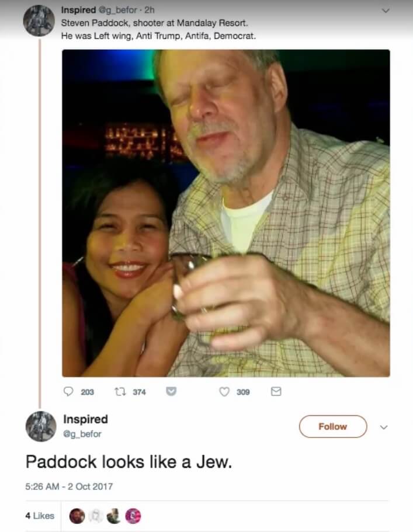This screenshot has height=532, width=413.
Task: Click the @g_befor handle under bold Inspired
Action: (x=82, y=433)
